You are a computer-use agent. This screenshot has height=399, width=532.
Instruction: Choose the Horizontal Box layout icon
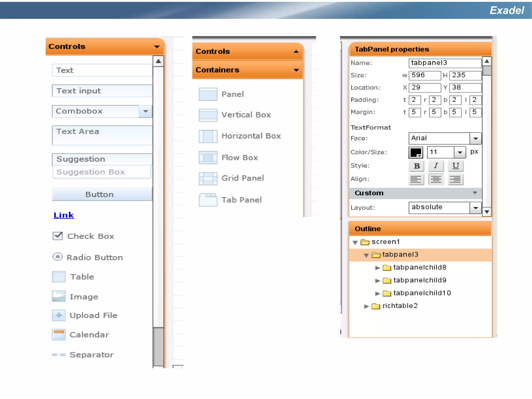208,136
